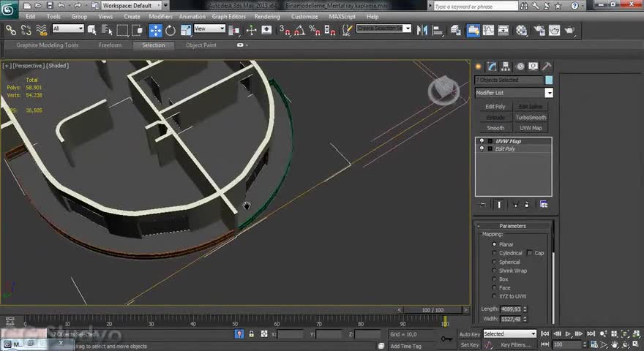Switch to the Freeform ribbon tab
The width and height of the screenshot is (644, 351).
pyautogui.click(x=111, y=45)
